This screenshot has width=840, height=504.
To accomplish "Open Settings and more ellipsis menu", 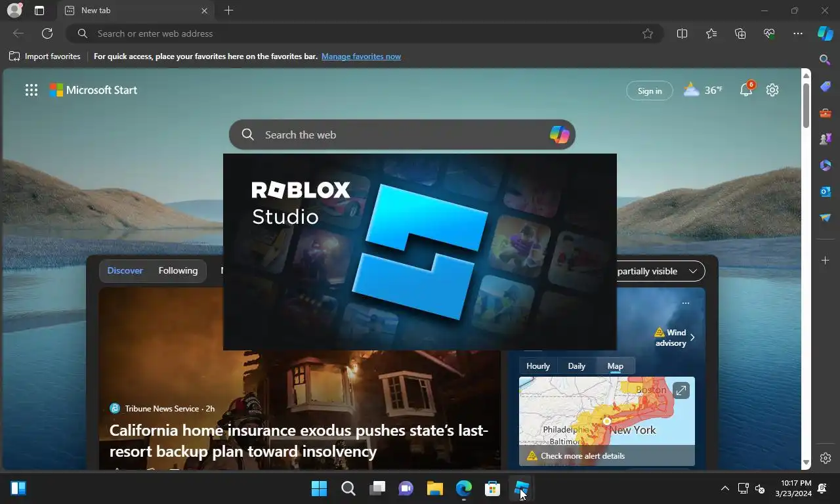I will pyautogui.click(x=798, y=33).
